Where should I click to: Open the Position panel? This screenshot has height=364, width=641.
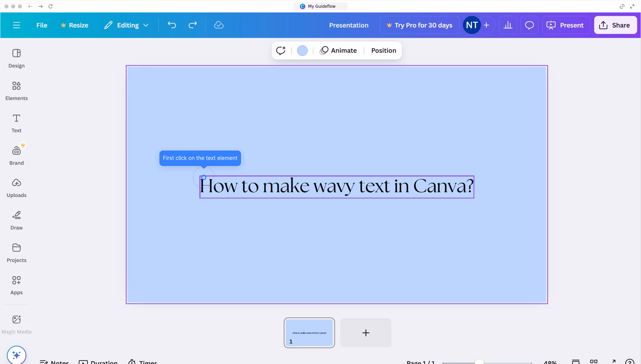[384, 51]
